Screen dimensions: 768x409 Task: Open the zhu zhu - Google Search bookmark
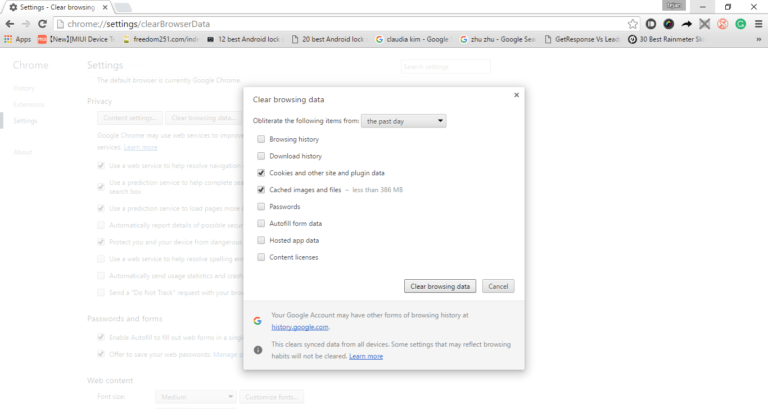pos(498,39)
